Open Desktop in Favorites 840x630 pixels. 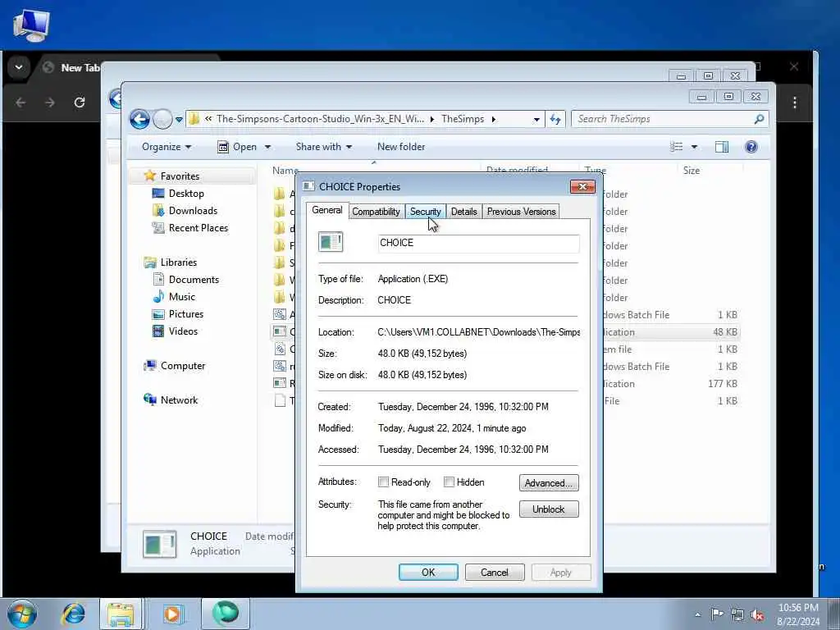(x=186, y=194)
